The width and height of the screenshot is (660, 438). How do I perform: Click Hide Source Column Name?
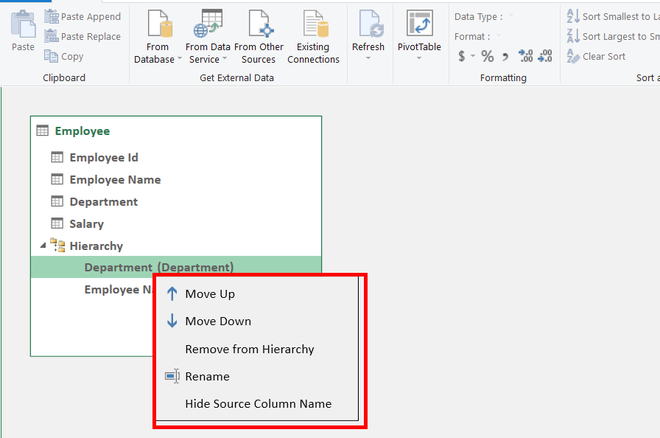[x=258, y=404]
